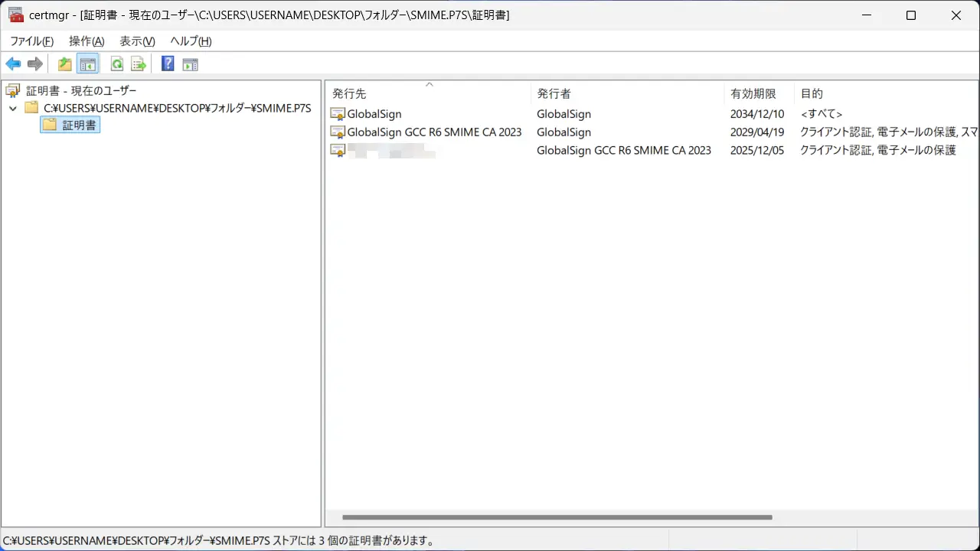This screenshot has height=551, width=980.
Task: Click certificate icon of the blurred-name row
Action: [x=338, y=151]
